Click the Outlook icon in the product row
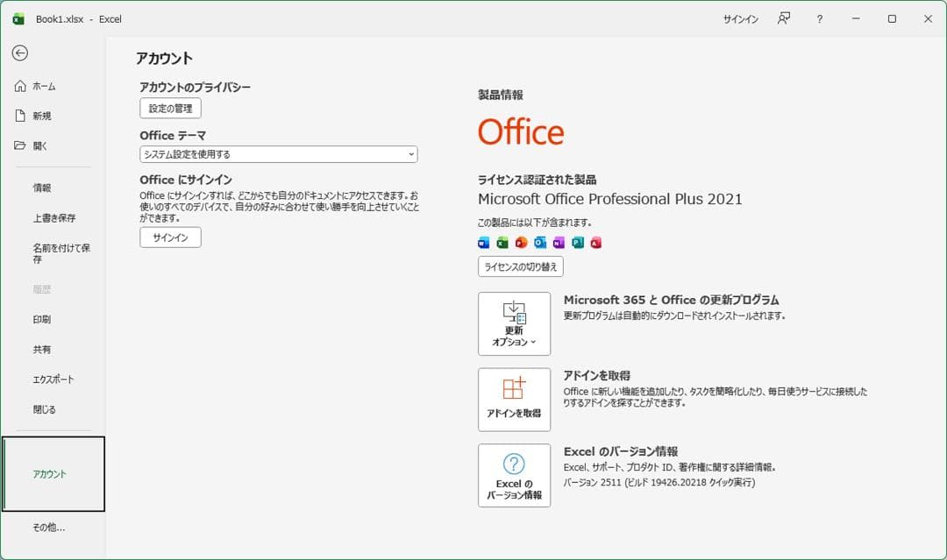This screenshot has width=947, height=560. (540, 242)
